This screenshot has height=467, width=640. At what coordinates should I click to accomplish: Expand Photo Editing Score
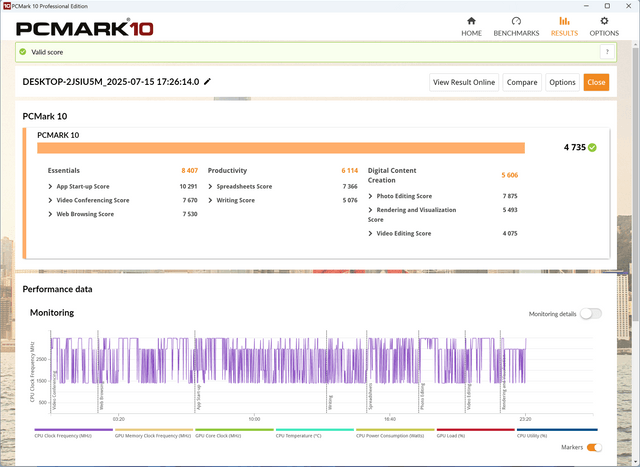click(x=370, y=196)
